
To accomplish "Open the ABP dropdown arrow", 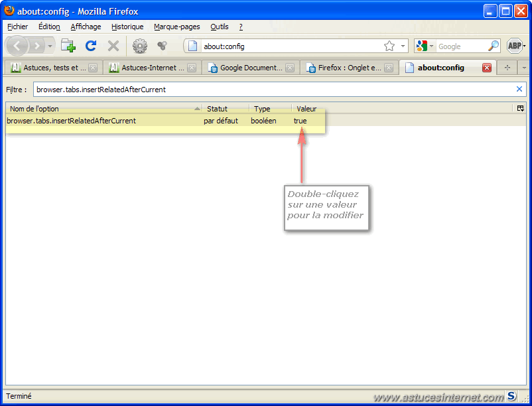I will coord(525,46).
